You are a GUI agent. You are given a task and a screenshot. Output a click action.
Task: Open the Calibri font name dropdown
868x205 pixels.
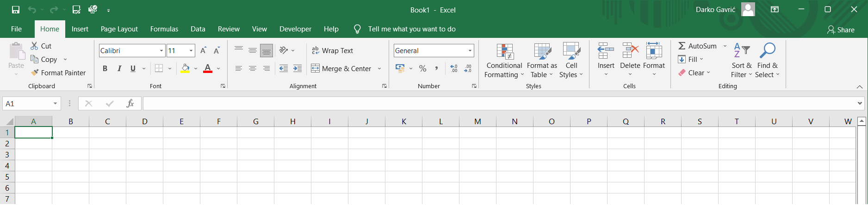pyautogui.click(x=161, y=51)
